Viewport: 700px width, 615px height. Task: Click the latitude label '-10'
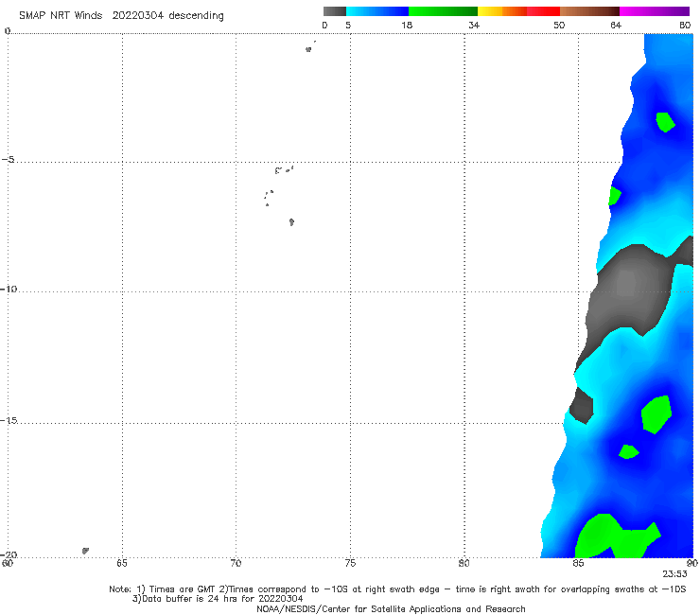tap(9, 289)
